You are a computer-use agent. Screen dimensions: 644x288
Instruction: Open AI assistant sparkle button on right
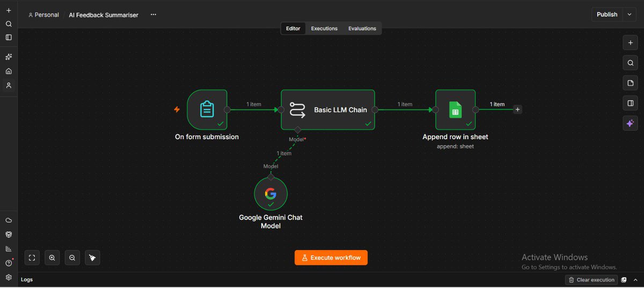point(631,123)
